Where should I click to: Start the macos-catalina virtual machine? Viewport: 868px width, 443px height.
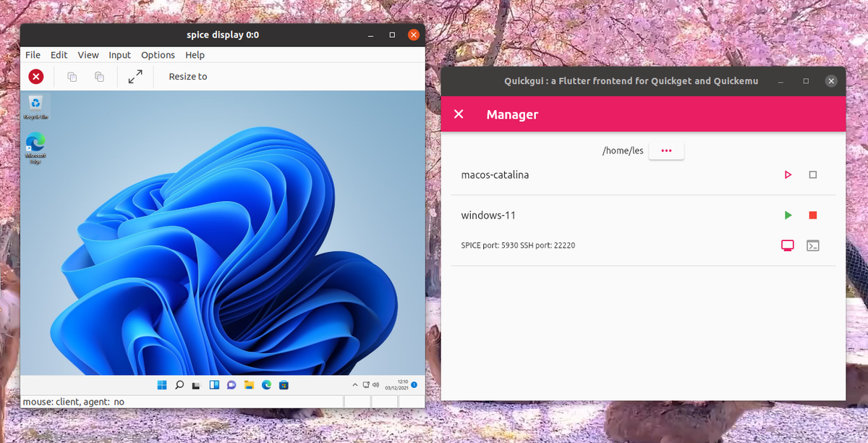(788, 174)
